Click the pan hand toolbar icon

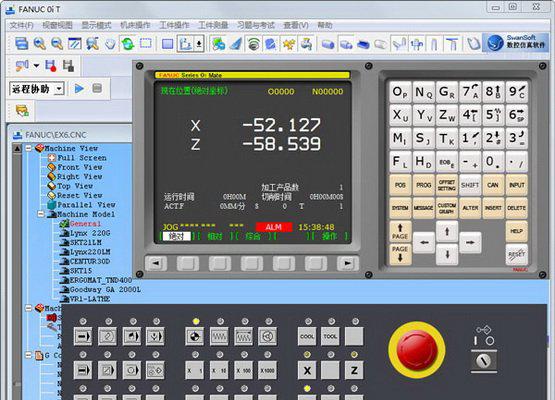110,44
